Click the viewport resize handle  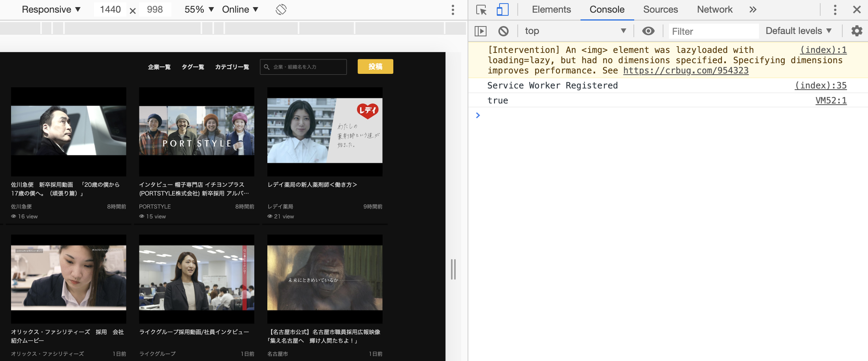453,269
